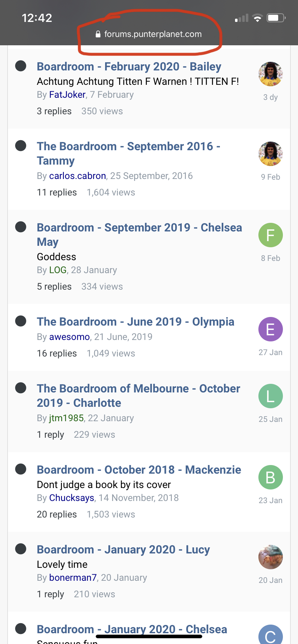Open the green F avatar of last poster

click(x=270, y=235)
